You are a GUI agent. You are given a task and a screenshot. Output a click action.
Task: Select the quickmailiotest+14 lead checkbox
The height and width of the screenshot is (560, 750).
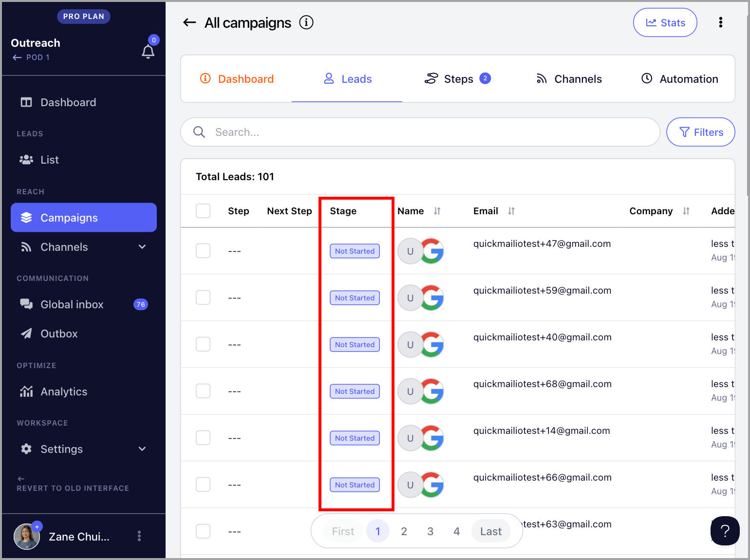[203, 438]
